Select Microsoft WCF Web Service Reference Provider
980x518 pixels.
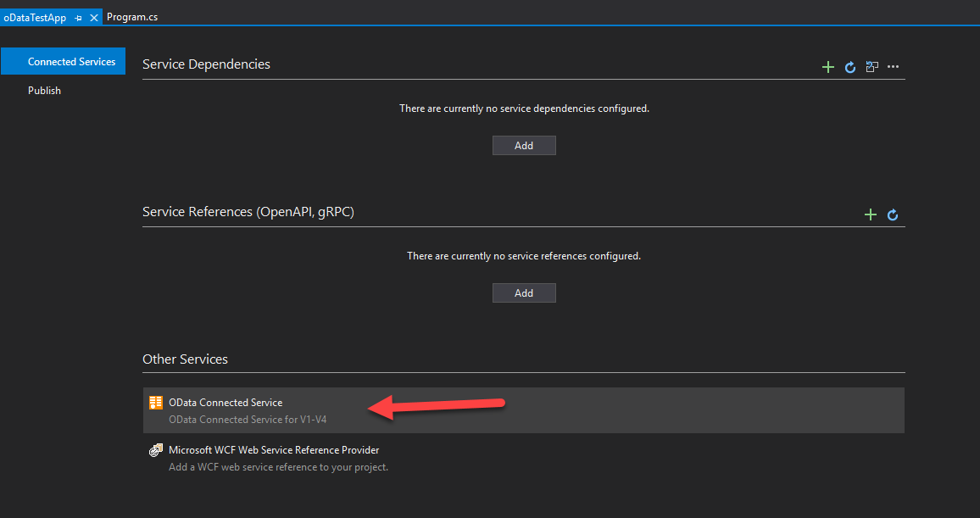coord(274,450)
